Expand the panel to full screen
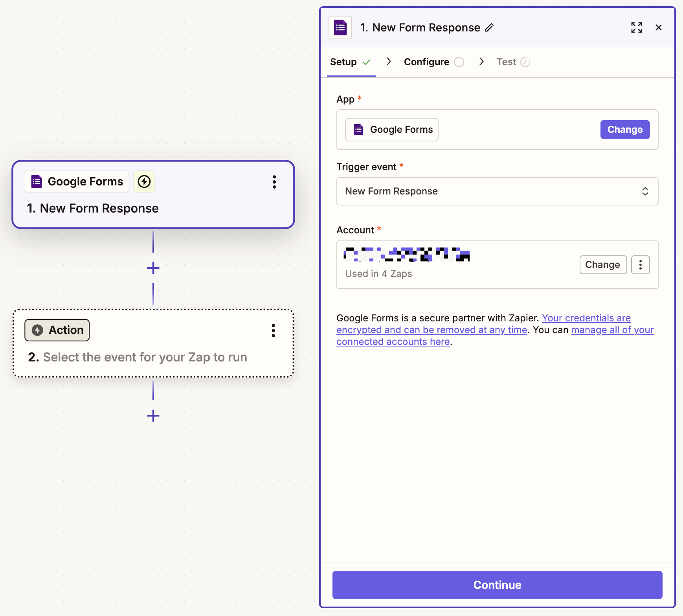Image resolution: width=683 pixels, height=616 pixels. pos(637,27)
